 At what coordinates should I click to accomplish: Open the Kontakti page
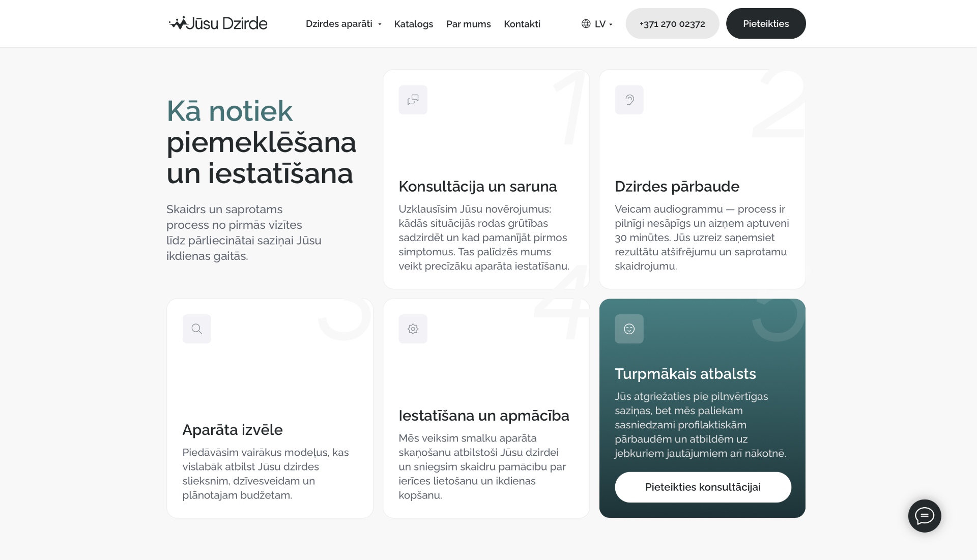(522, 24)
